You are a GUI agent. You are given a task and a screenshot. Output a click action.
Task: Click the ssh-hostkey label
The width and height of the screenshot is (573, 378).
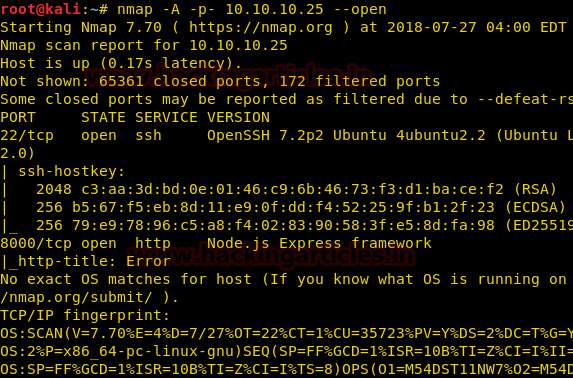tap(72, 171)
